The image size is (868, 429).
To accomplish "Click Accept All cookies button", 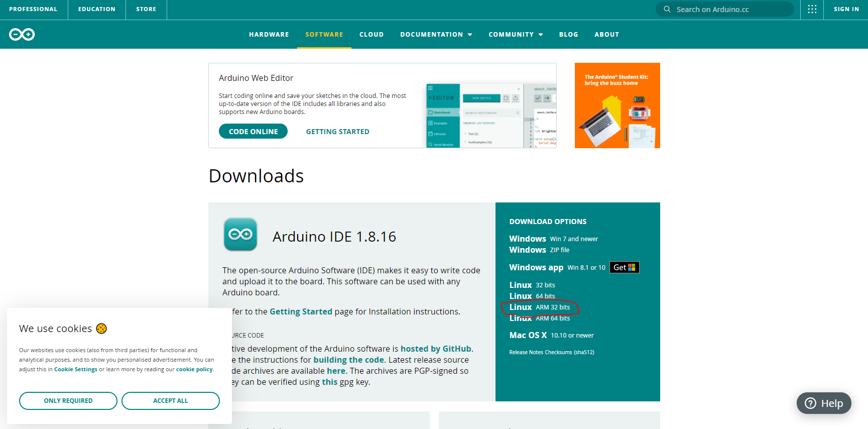I will click(171, 401).
